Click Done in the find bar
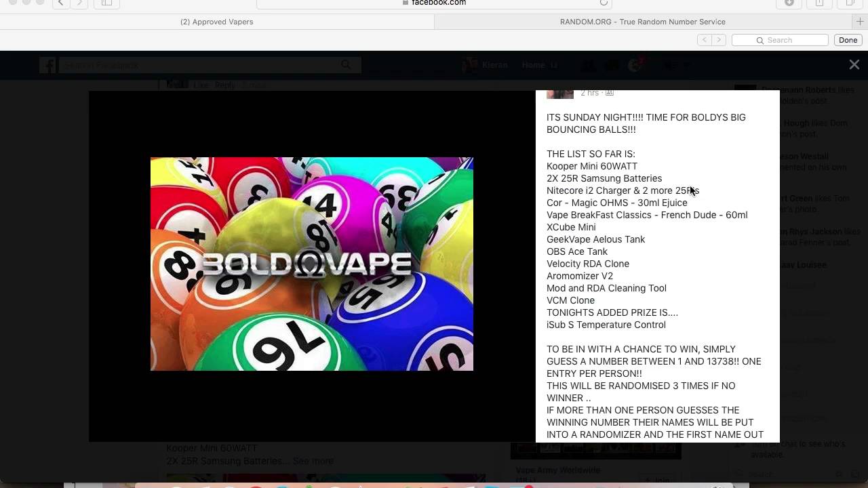The width and height of the screenshot is (868, 488). (x=848, y=40)
